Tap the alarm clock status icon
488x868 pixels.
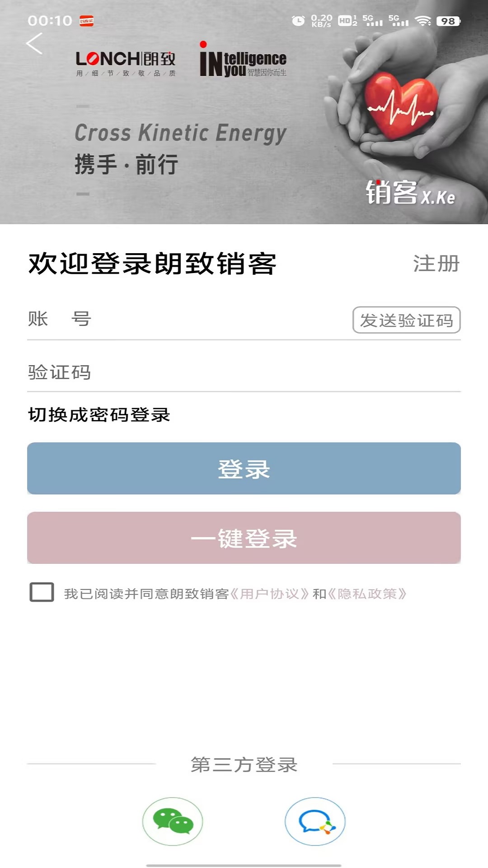(x=298, y=21)
